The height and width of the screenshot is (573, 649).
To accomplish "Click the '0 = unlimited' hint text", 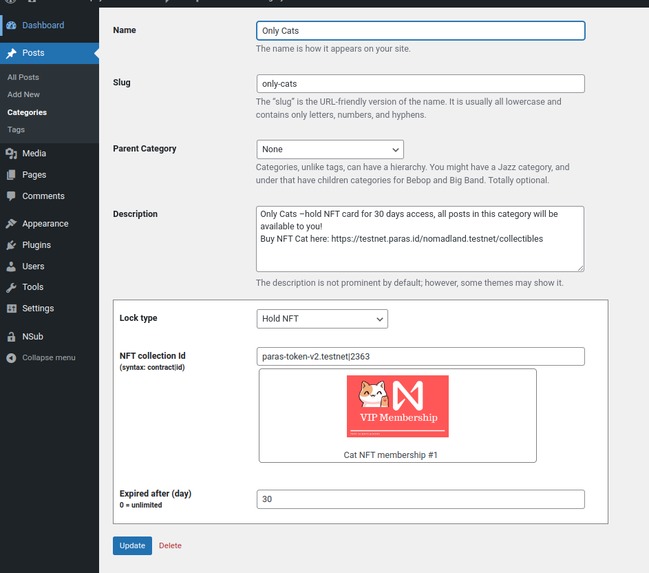I will [x=141, y=505].
